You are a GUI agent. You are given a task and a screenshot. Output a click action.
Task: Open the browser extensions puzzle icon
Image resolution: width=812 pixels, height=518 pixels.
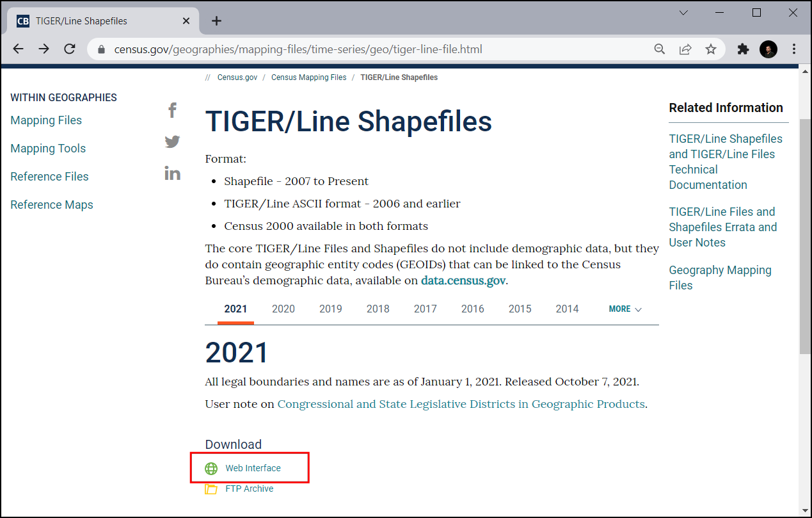pyautogui.click(x=743, y=49)
